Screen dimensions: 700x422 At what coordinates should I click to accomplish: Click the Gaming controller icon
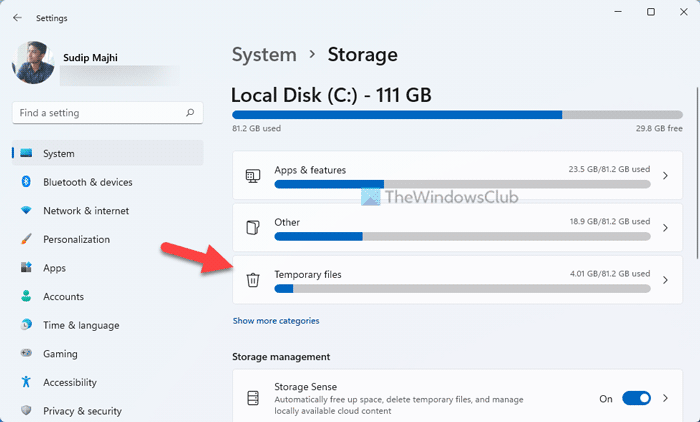[26, 354]
